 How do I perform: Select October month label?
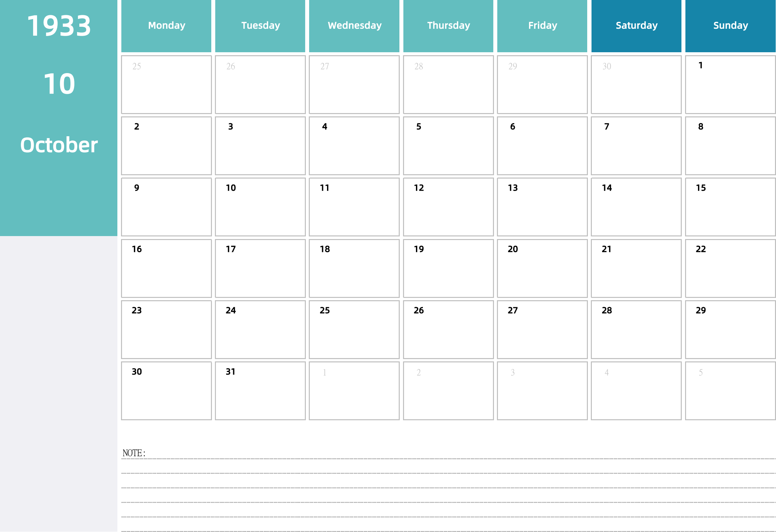tap(59, 144)
